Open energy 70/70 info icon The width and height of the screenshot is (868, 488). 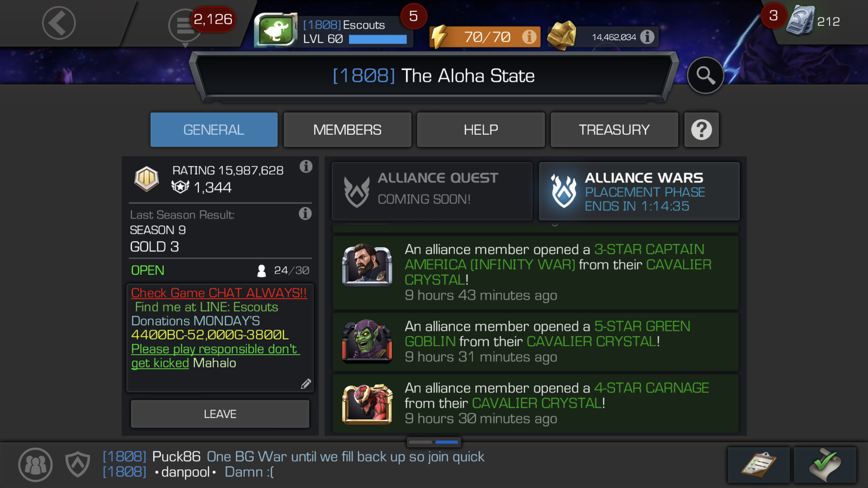tap(529, 37)
